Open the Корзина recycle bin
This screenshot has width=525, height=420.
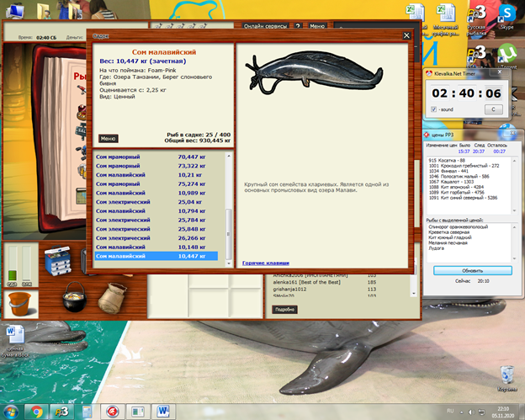pos(506,379)
